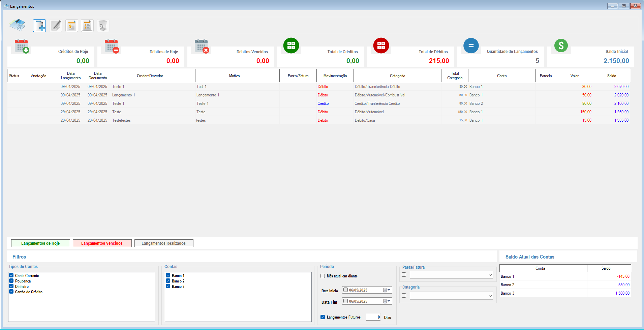Click the Débito/Casa category cell

pyautogui.click(x=398, y=120)
